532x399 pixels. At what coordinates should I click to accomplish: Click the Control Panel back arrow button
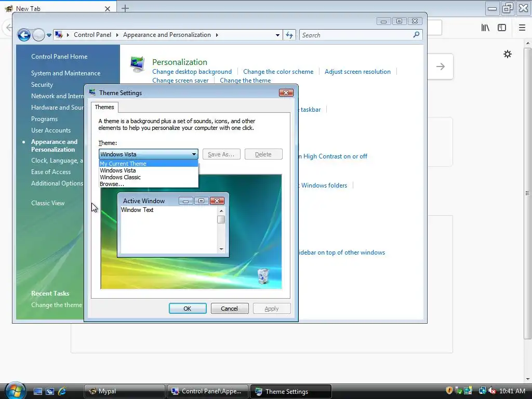pos(24,35)
